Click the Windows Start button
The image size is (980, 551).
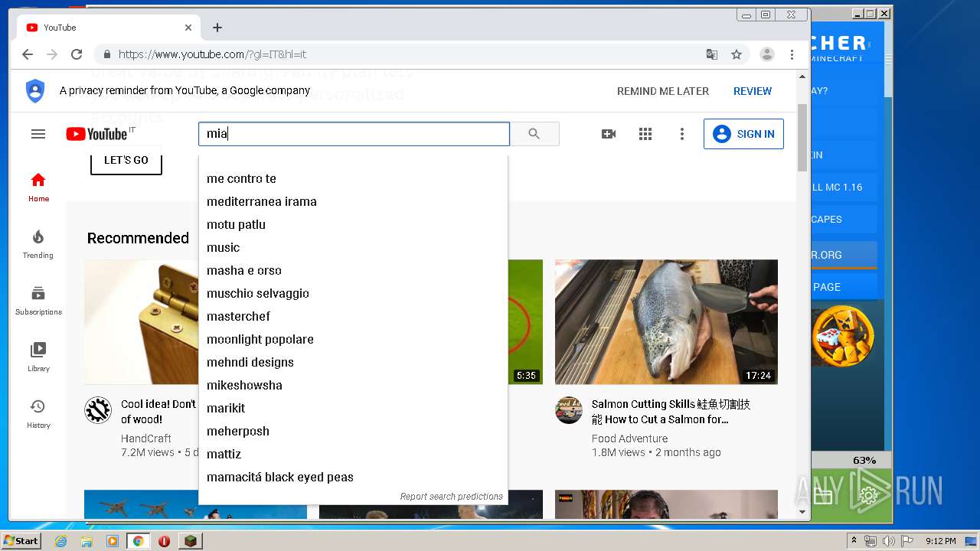(x=21, y=540)
